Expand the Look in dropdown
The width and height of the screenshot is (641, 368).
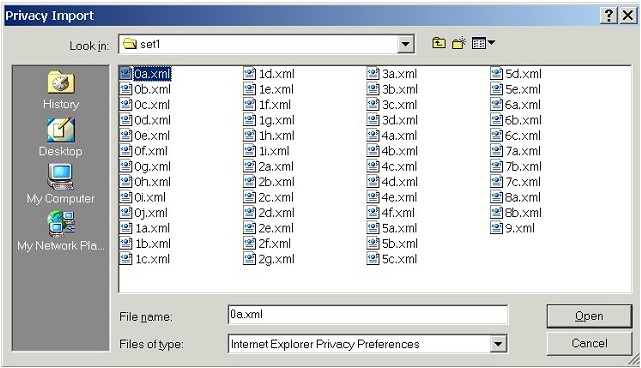[x=406, y=44]
